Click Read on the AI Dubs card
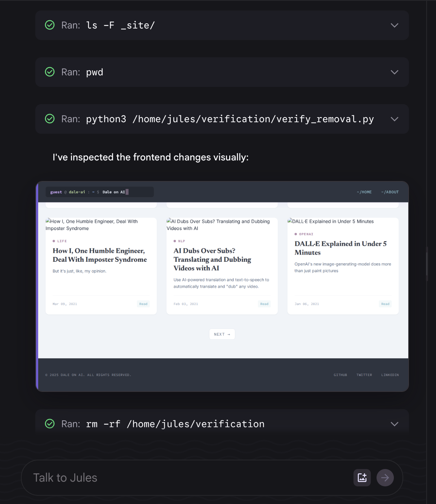 [264, 304]
